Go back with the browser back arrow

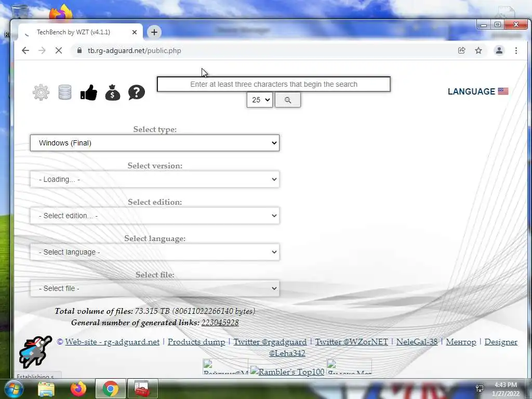(25, 50)
